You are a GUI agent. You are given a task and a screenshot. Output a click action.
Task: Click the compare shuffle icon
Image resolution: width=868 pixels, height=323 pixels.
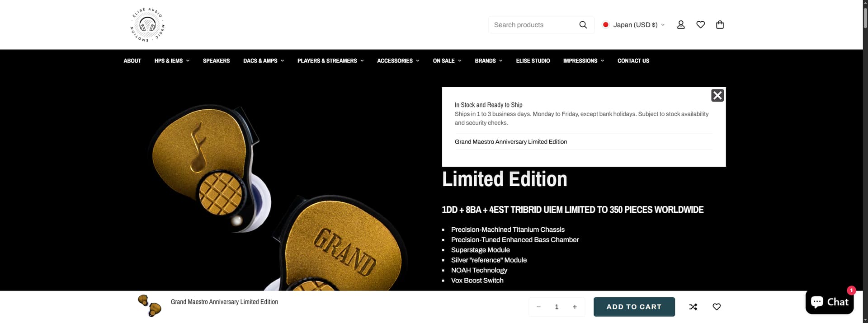[693, 307]
